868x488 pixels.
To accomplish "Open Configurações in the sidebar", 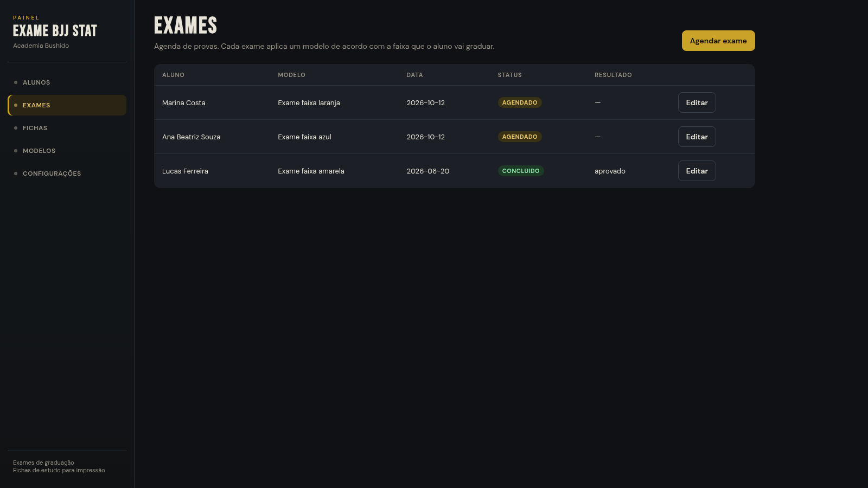I will click(x=67, y=174).
